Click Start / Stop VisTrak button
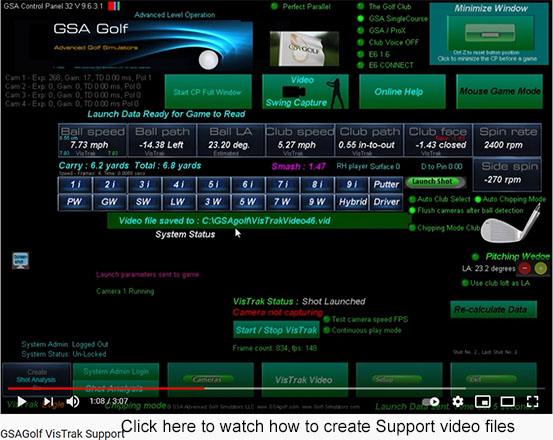Image resolution: width=553 pixels, height=440 pixels. pos(276,330)
